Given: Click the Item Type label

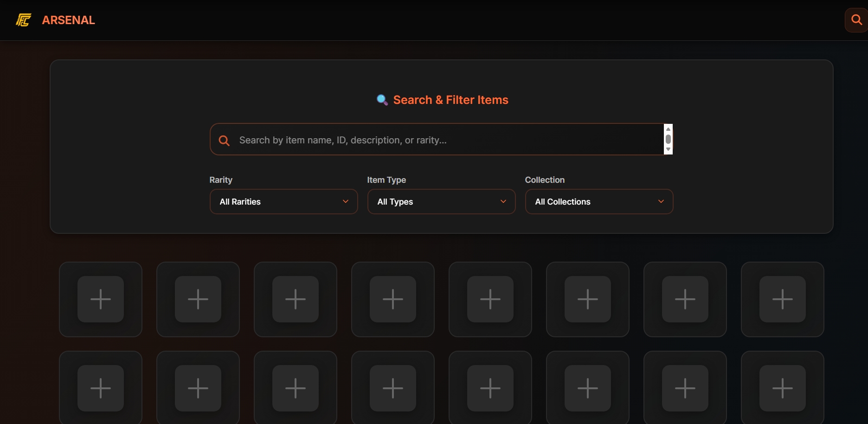Looking at the screenshot, I should tap(386, 180).
